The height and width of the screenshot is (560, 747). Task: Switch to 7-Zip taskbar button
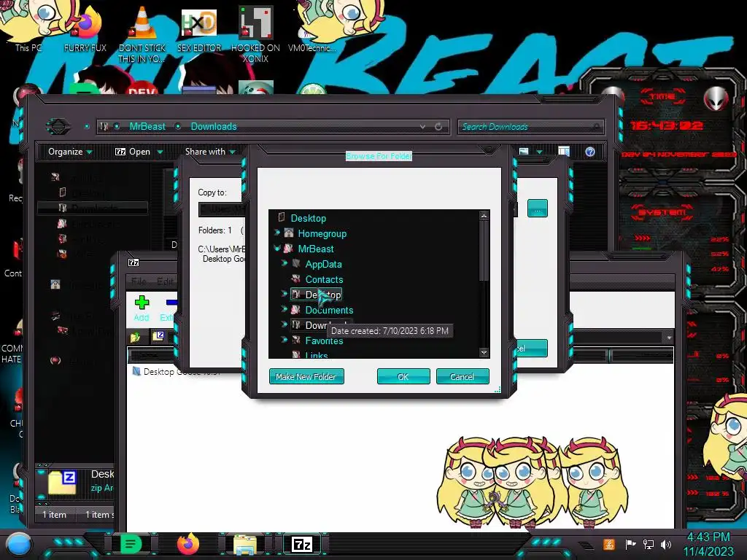[302, 544]
